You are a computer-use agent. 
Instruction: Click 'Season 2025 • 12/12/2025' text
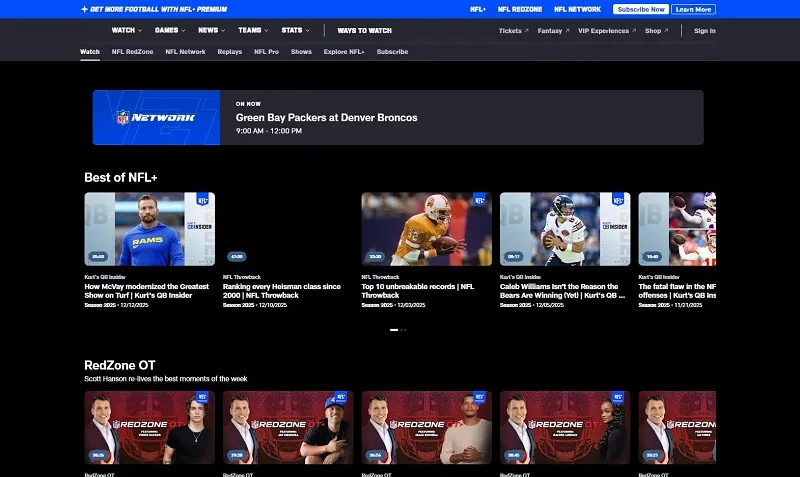tap(116, 305)
